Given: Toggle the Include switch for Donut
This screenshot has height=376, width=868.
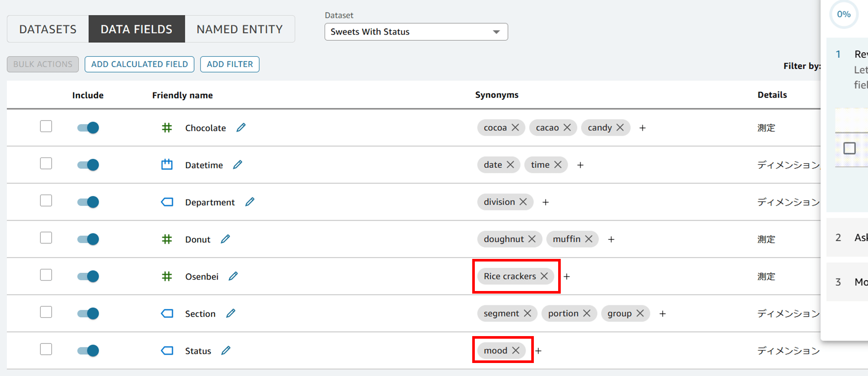Looking at the screenshot, I should (x=88, y=239).
